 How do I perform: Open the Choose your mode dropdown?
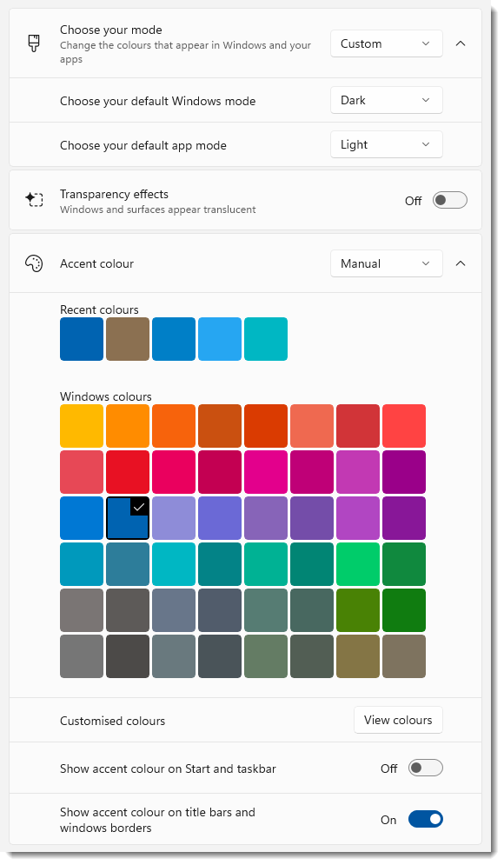coord(386,43)
